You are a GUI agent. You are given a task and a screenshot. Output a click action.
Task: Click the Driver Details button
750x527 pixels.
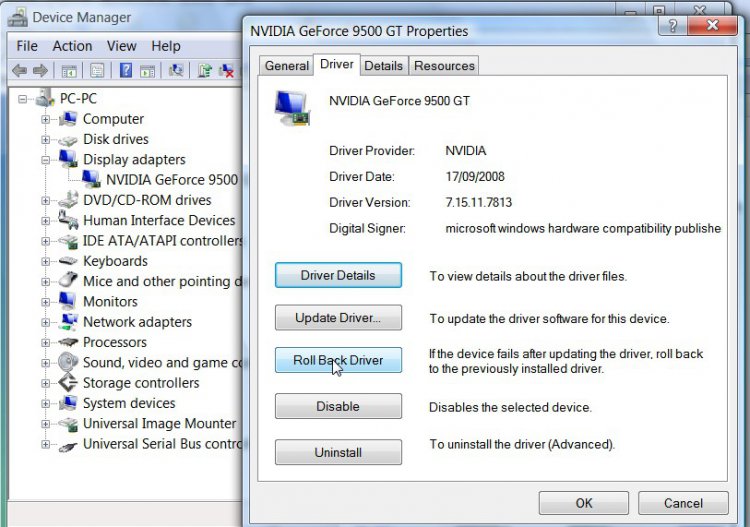pyautogui.click(x=338, y=275)
